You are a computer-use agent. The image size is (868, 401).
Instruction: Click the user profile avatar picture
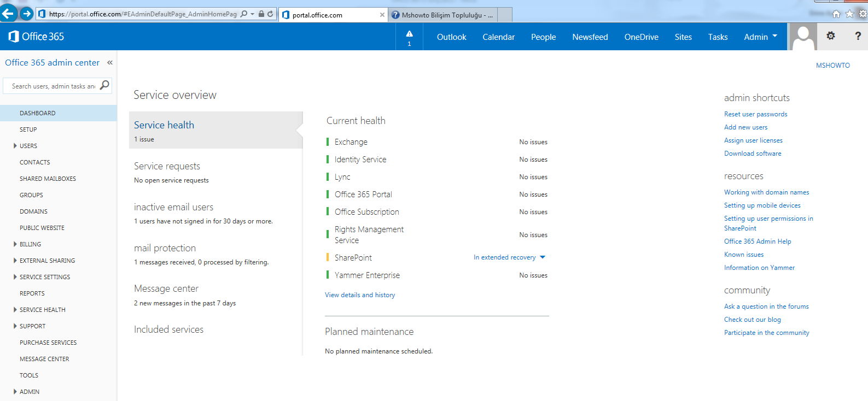[803, 37]
